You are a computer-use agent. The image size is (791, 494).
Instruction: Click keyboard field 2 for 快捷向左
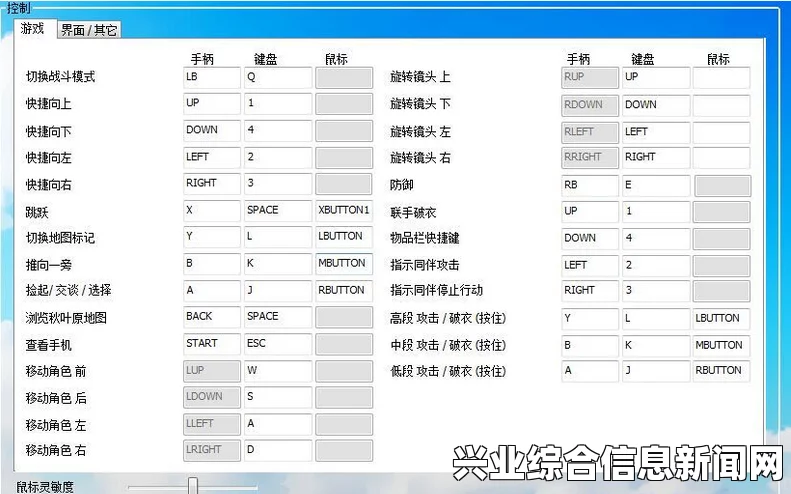click(278, 157)
